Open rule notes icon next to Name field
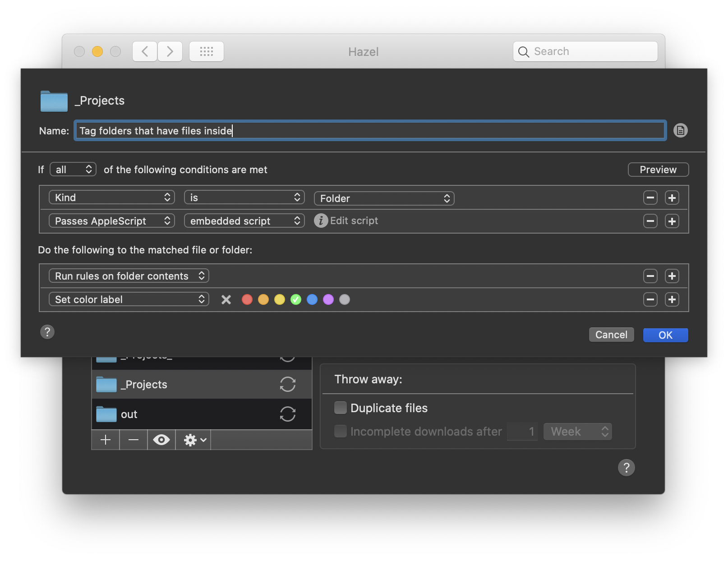Viewport: 728px width, 561px height. coord(680,130)
